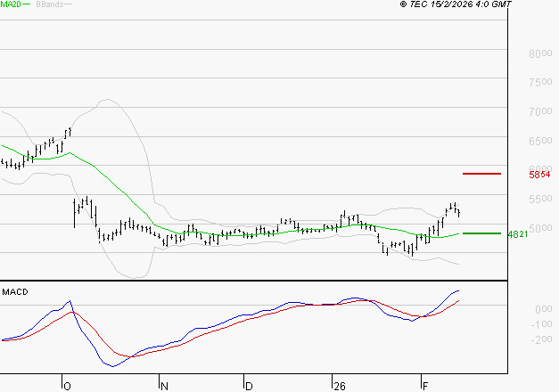Viewport: 559px width, 392px height.
Task: Click the red 5854 resistance value
Action: [x=539, y=175]
